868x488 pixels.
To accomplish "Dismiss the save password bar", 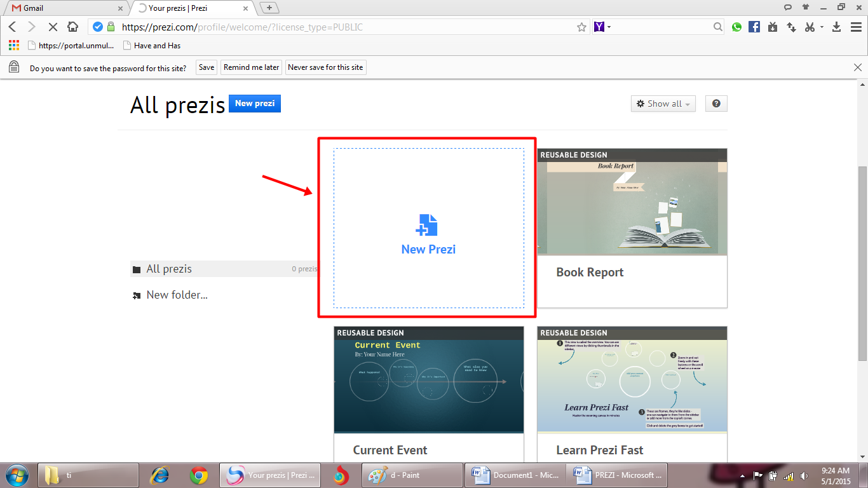I will (x=858, y=67).
